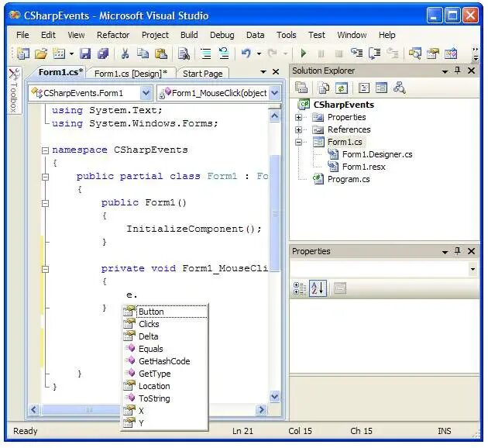
Task: Click the Step Over debug icon
Action: click(374, 53)
